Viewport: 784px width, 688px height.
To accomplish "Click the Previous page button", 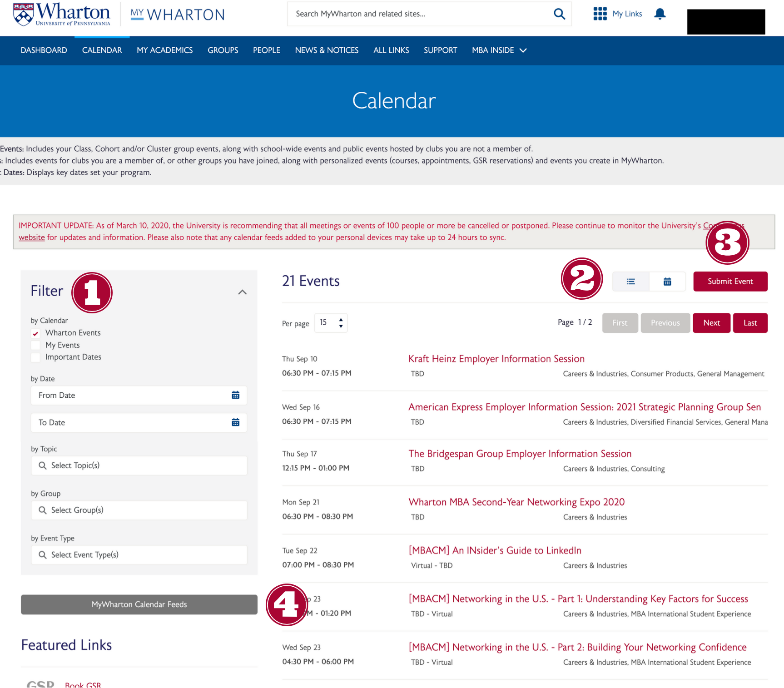I will pyautogui.click(x=665, y=323).
